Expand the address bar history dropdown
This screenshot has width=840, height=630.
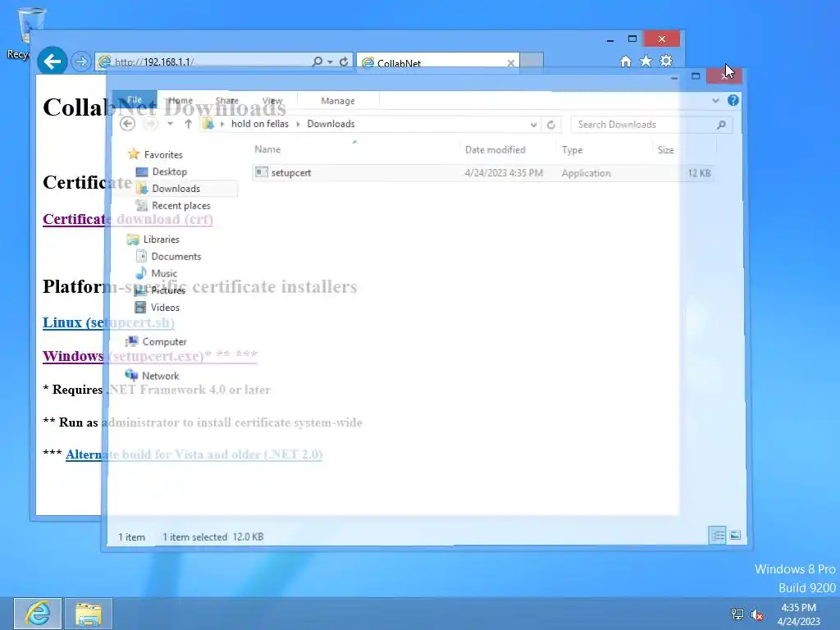(533, 125)
